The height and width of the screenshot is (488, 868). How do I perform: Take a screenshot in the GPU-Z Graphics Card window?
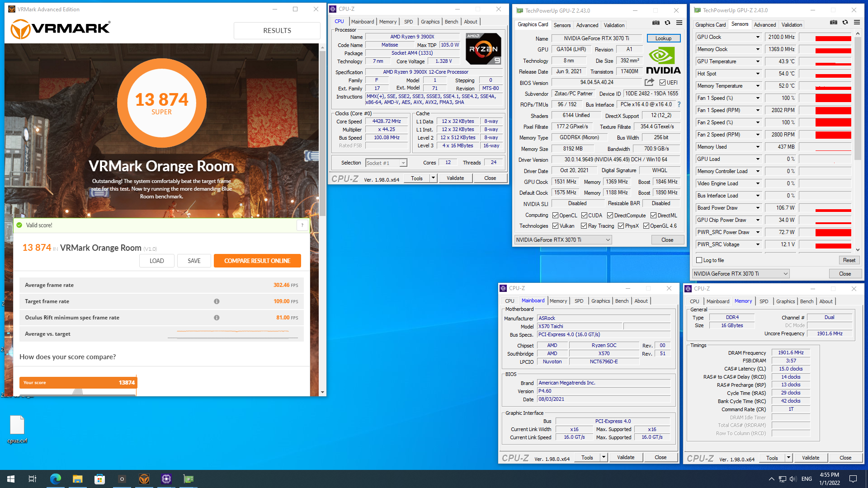[656, 23]
